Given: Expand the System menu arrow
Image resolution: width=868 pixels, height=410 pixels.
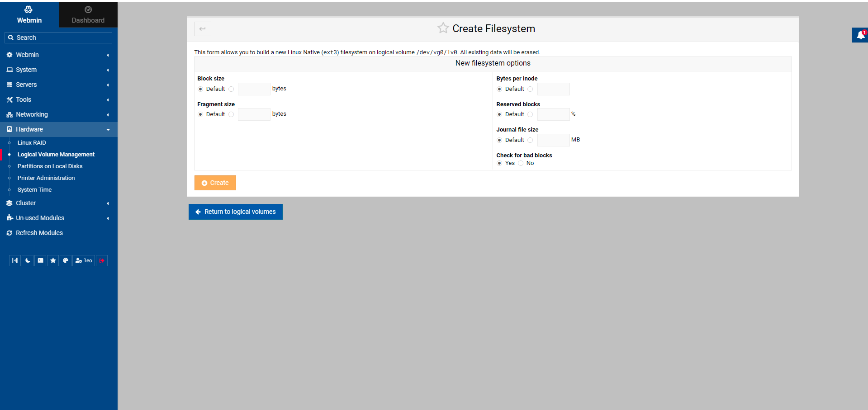Looking at the screenshot, I should (x=108, y=70).
